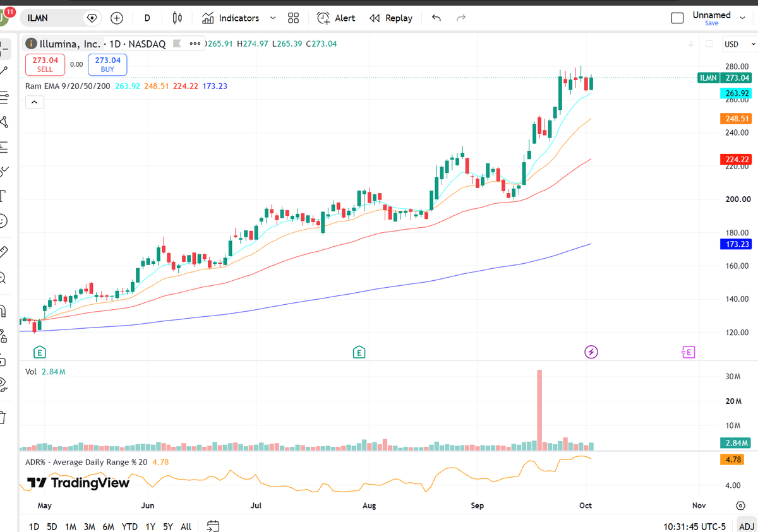Open the Indicators dialog

coord(231,18)
